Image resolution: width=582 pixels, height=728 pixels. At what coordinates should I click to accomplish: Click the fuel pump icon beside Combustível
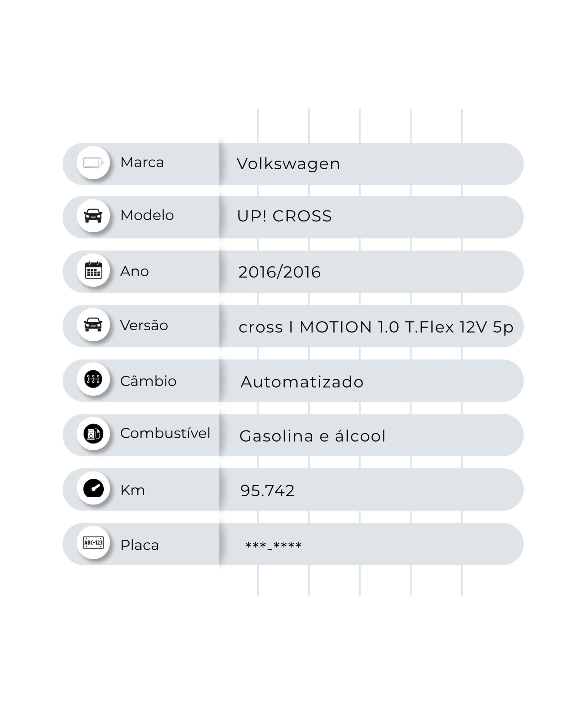click(93, 433)
